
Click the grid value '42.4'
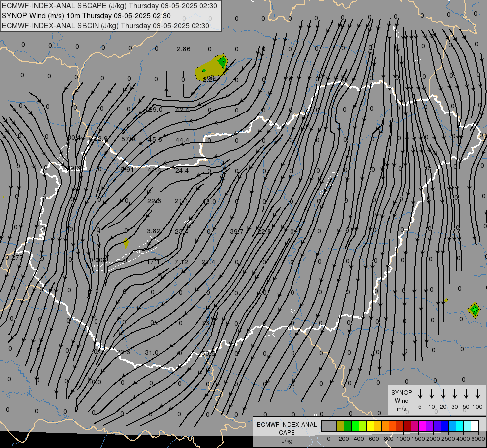[182, 110]
